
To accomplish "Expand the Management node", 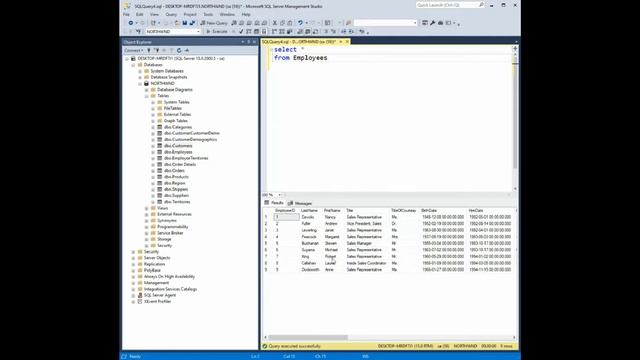I will point(133,283).
